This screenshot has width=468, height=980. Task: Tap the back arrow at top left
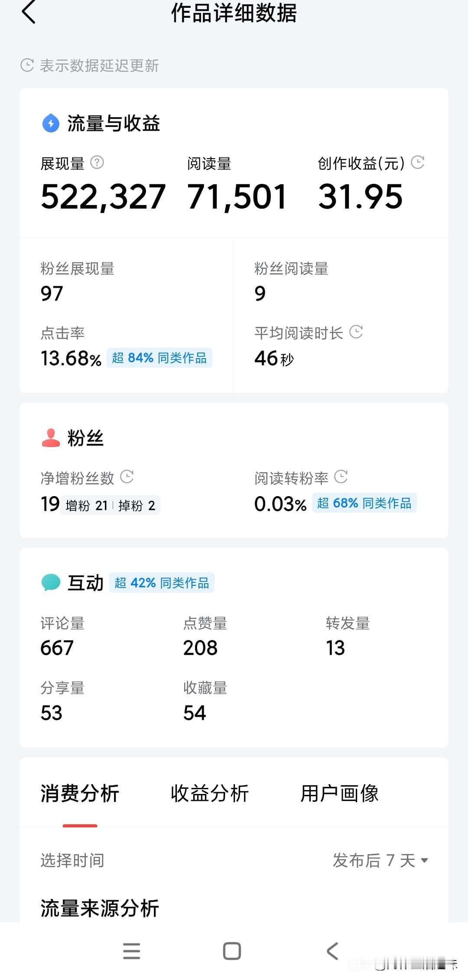(x=29, y=12)
